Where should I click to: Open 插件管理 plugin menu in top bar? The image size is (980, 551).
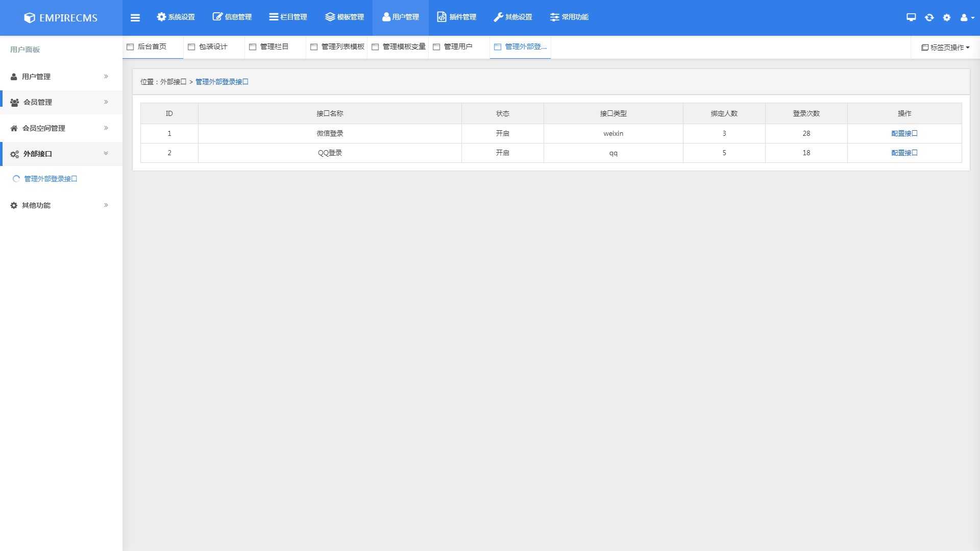456,17
